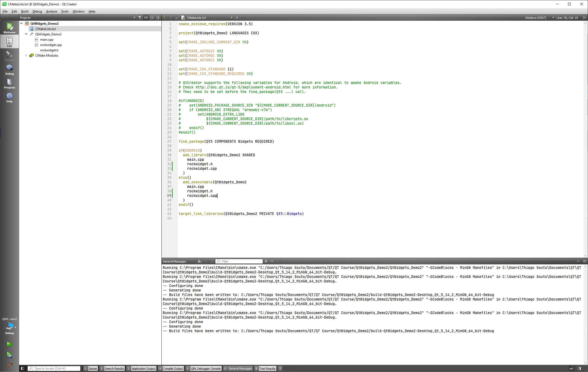The height and width of the screenshot is (372, 588).
Task: Select rockwidget.h in project tree
Action: point(49,50)
